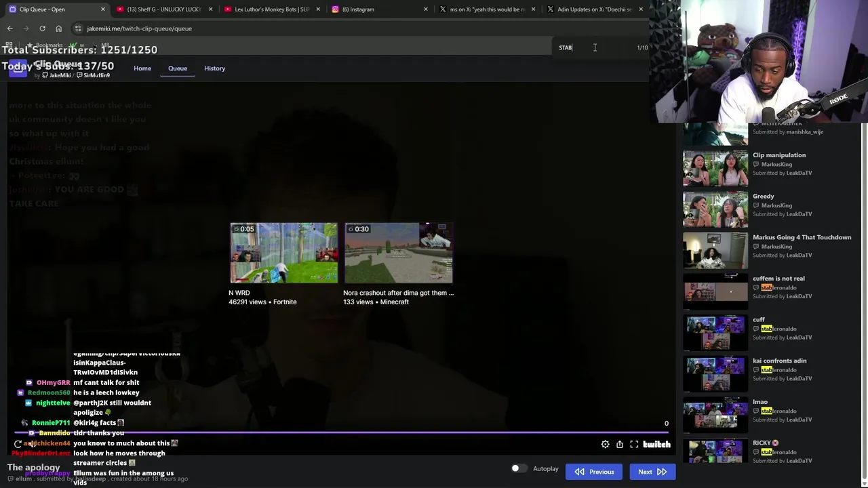Close the Clip Queue browser tab
This screenshot has width=868, height=488.
[103, 9]
